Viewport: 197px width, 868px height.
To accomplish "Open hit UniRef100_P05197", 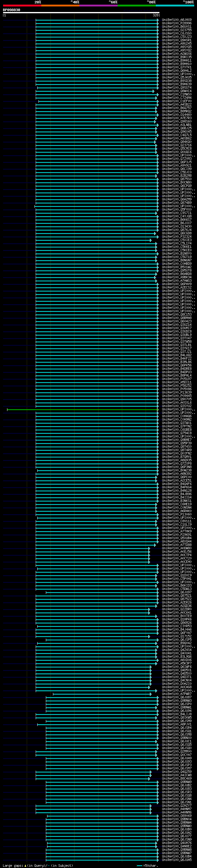I will coord(177,379).
